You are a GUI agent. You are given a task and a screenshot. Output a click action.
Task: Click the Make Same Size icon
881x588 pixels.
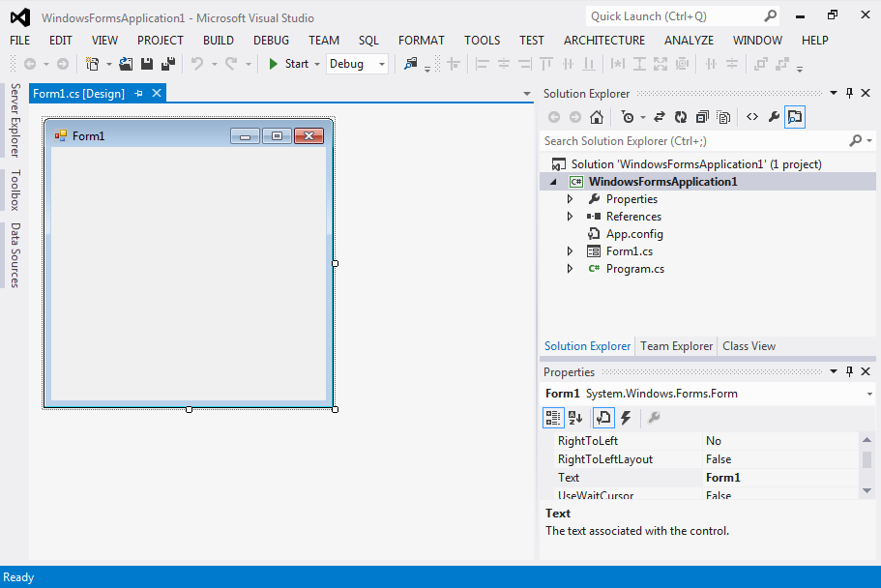click(661, 64)
